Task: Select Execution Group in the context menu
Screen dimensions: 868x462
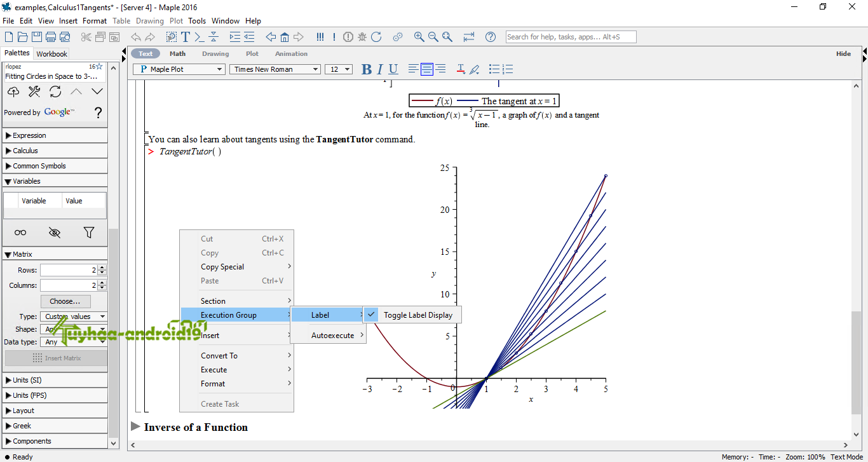Action: tap(236, 315)
